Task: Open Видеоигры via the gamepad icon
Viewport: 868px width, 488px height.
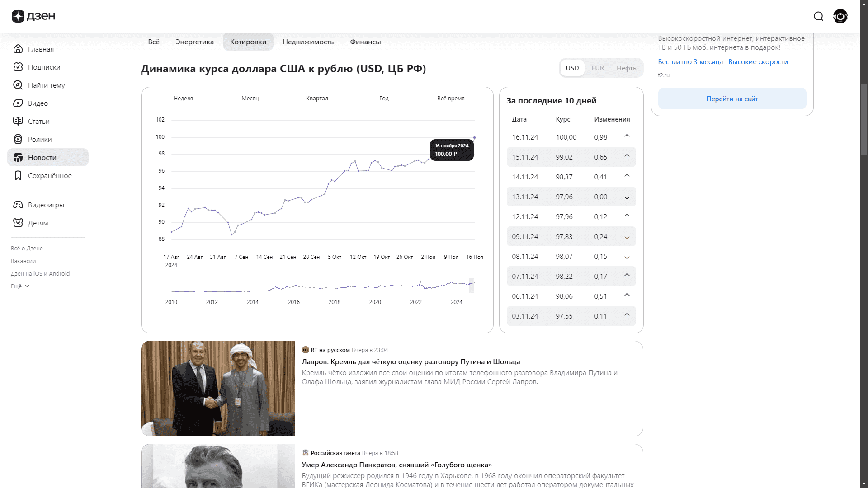Action: [x=18, y=205]
